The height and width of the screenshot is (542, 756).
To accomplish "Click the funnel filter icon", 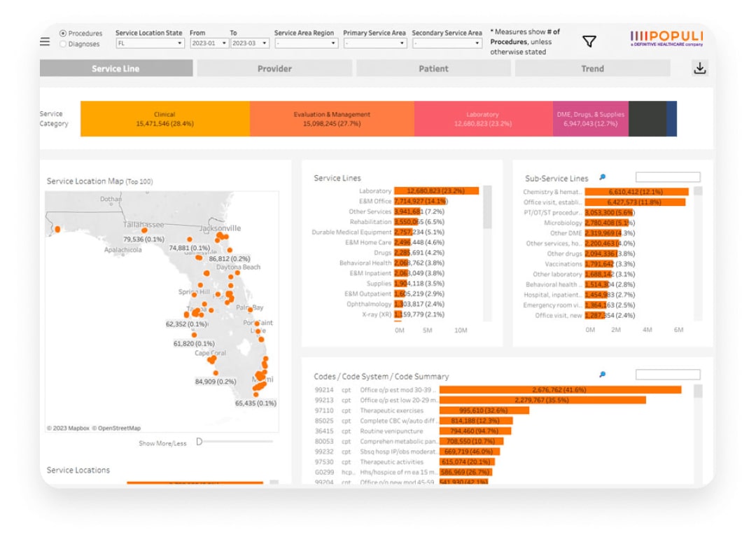I will pos(589,41).
